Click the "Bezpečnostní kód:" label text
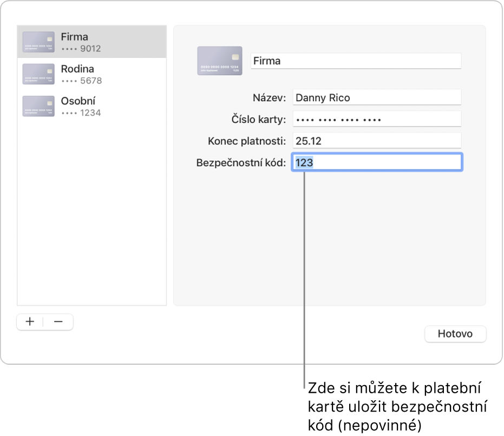This screenshot has height=436, width=504. [x=241, y=162]
